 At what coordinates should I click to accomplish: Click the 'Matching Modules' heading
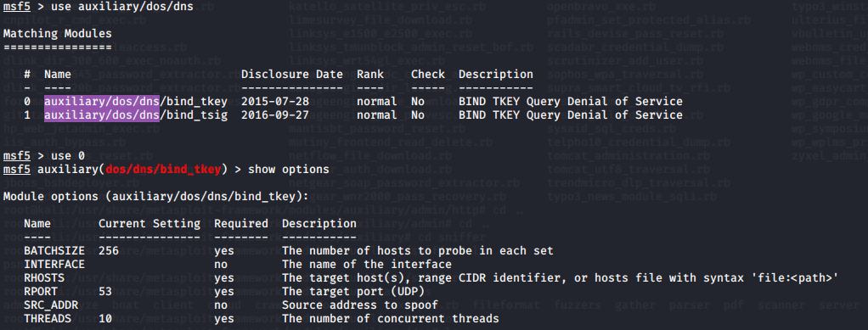58,34
